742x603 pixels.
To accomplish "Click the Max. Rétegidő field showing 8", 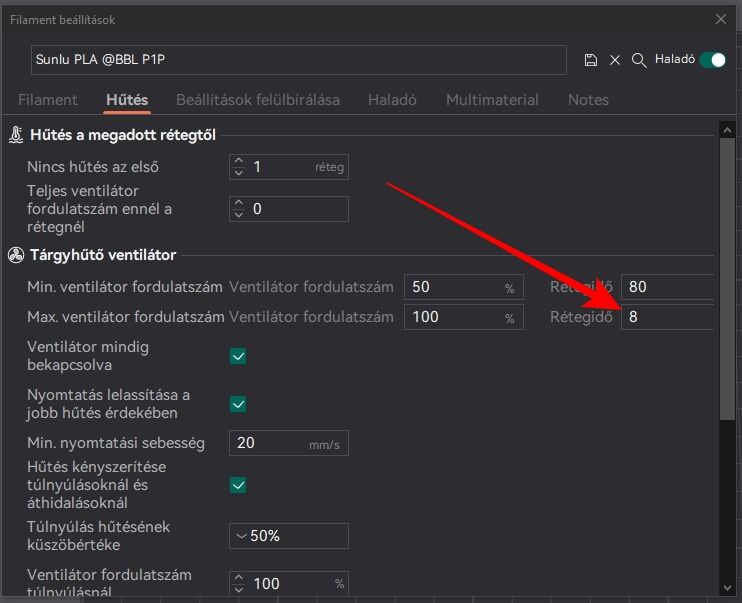I will click(x=667, y=317).
